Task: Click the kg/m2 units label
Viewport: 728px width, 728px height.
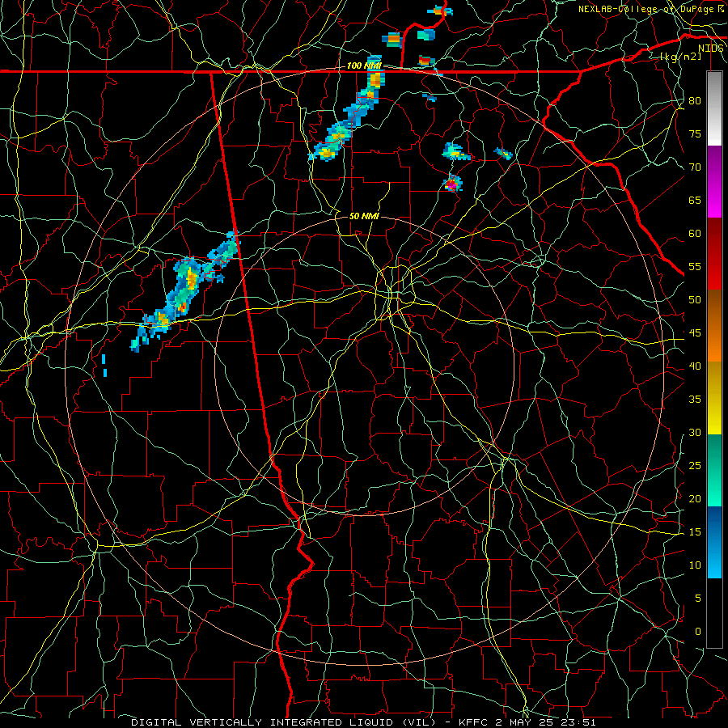Action: point(680,57)
